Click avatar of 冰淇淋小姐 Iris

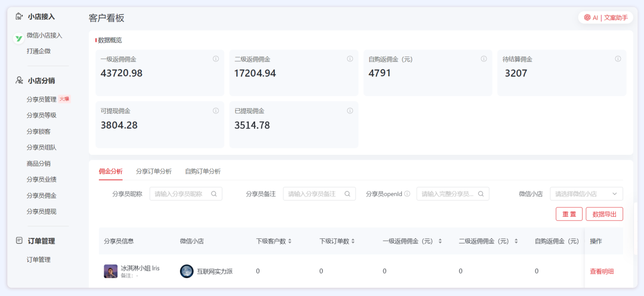click(110, 272)
